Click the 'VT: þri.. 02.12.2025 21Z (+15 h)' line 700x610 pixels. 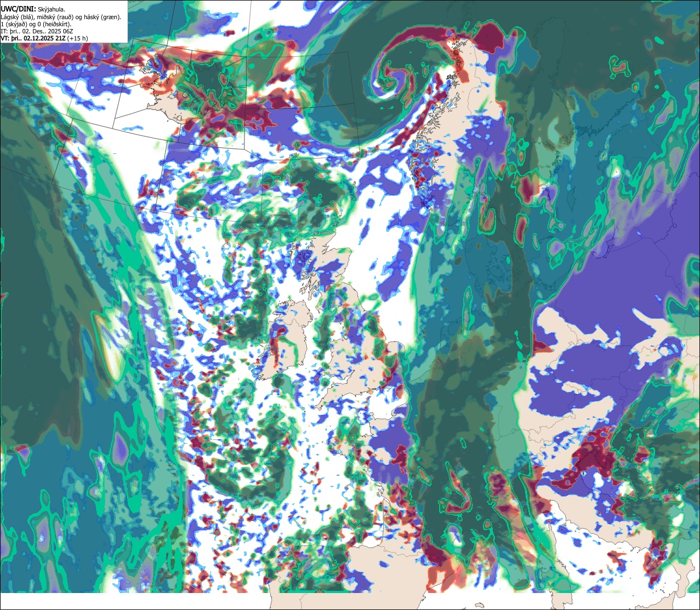[44, 38]
